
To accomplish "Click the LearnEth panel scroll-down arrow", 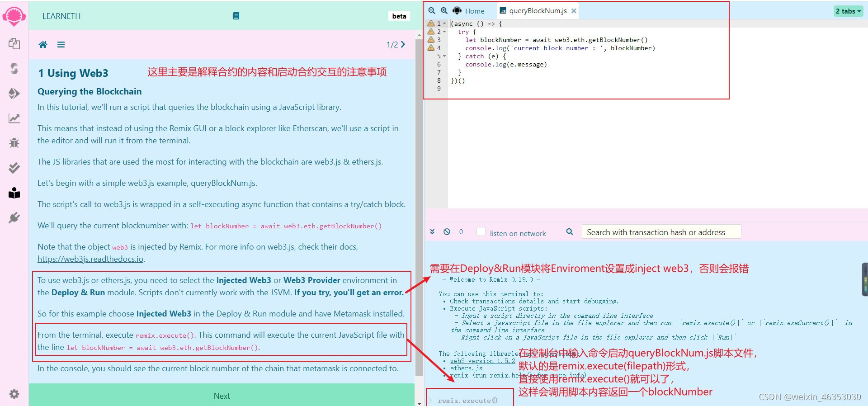I will (419, 403).
